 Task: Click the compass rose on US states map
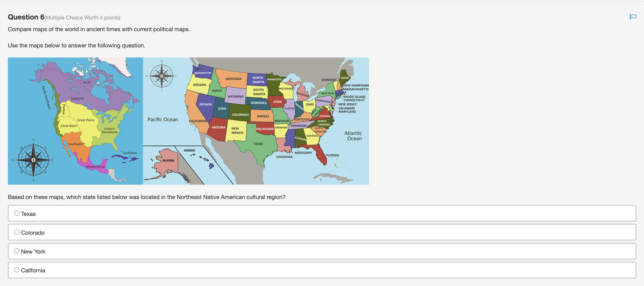point(162,76)
